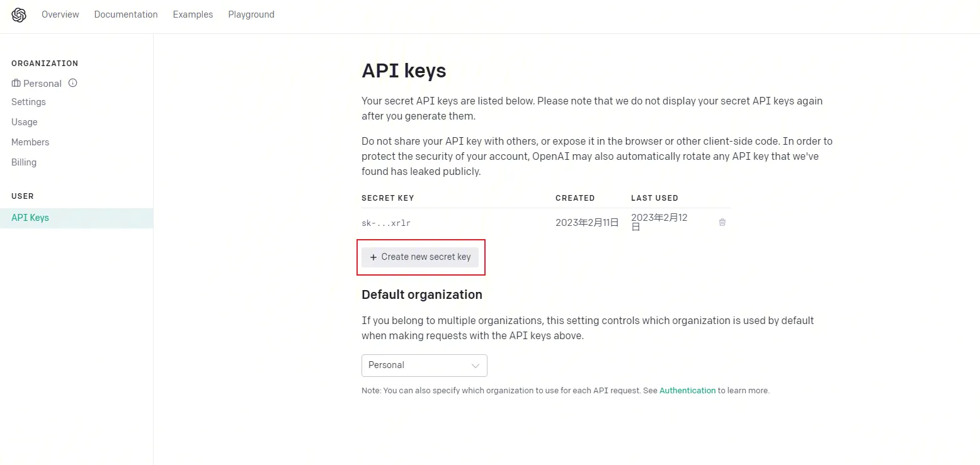The width and height of the screenshot is (980, 465).
Task: Switch to the Playground page
Action: click(251, 14)
